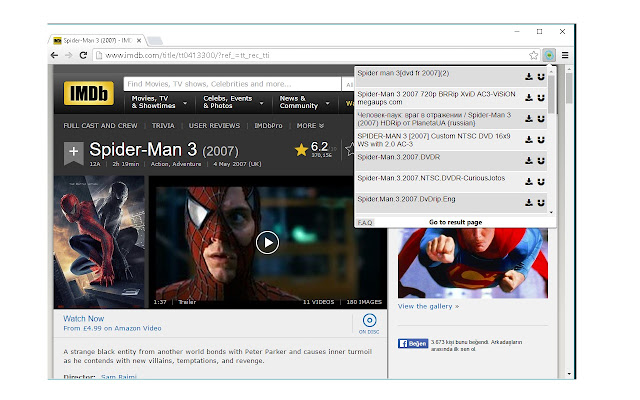
Task: Click the Action, Adventure genre text
Action: point(176,164)
